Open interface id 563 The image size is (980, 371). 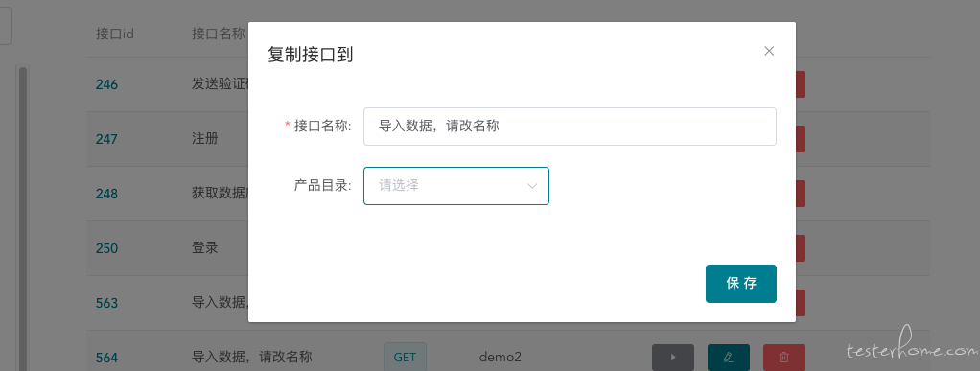106,303
